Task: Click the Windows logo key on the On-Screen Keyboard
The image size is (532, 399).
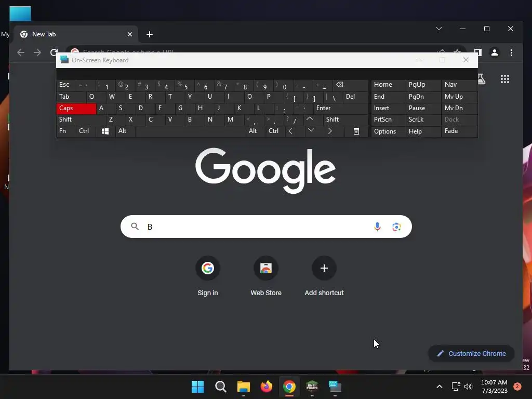Action: tap(105, 131)
